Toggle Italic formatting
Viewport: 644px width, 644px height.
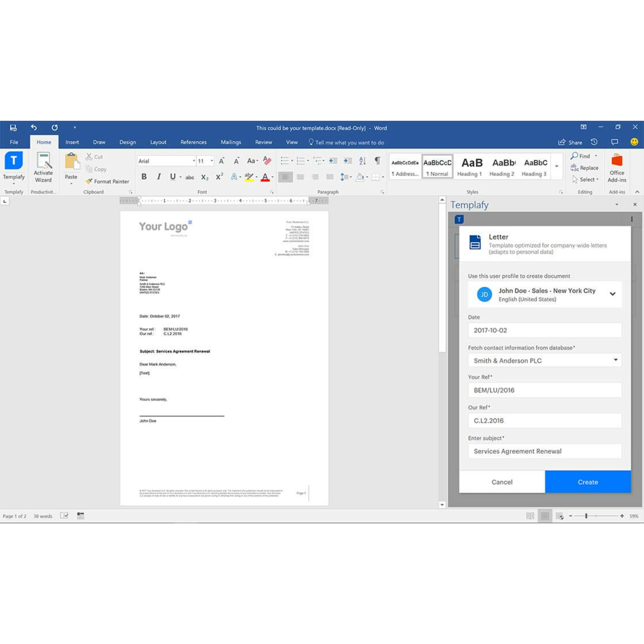(158, 177)
